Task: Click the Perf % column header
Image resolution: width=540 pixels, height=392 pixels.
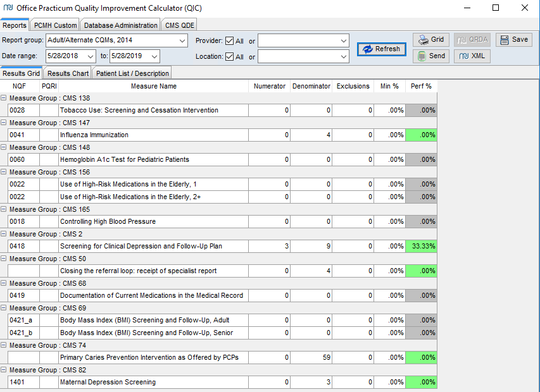Action: tap(421, 86)
